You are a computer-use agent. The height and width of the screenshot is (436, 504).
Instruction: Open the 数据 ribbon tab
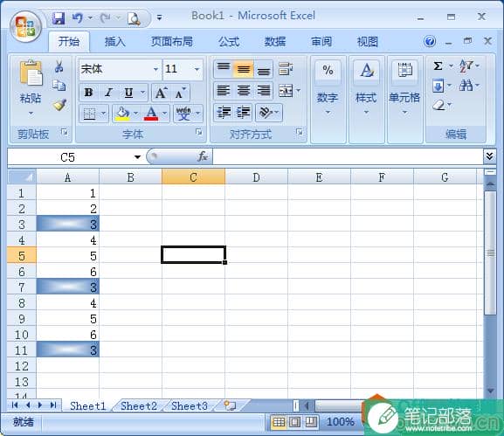[275, 42]
